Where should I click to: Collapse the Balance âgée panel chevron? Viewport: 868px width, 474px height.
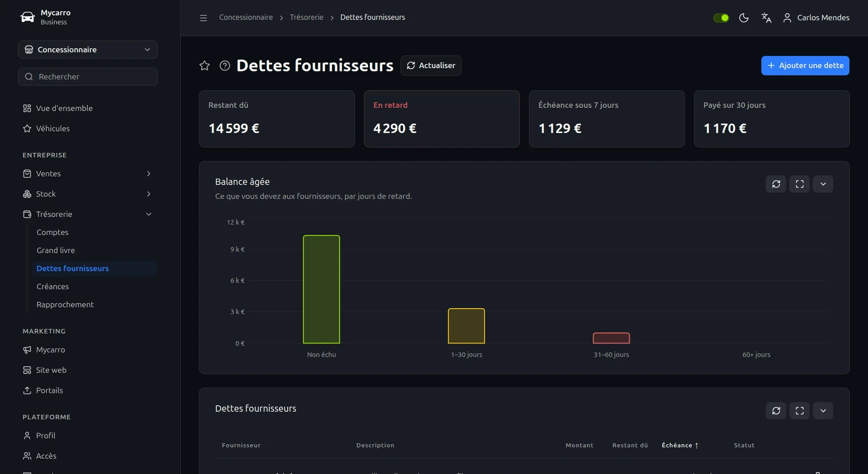[x=823, y=184]
